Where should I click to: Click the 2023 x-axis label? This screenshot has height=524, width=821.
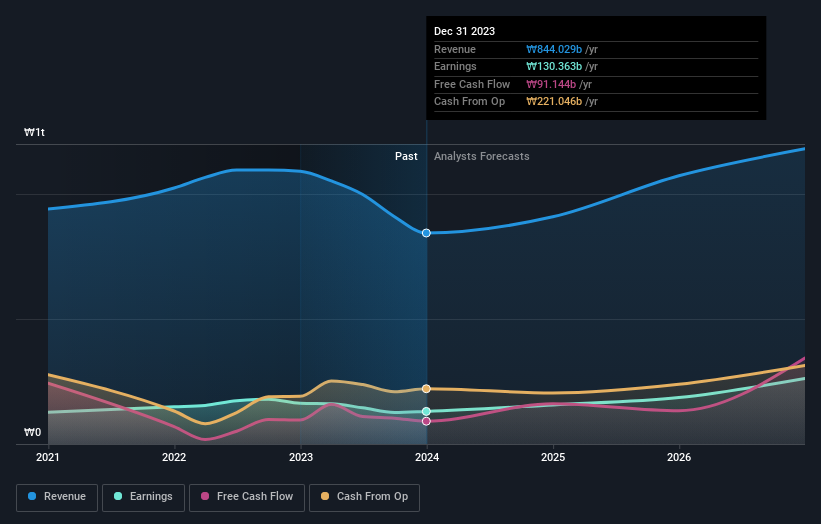(x=301, y=458)
